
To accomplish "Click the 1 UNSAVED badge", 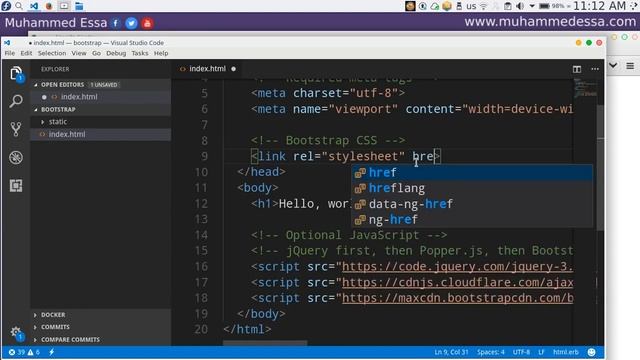I will (104, 84).
